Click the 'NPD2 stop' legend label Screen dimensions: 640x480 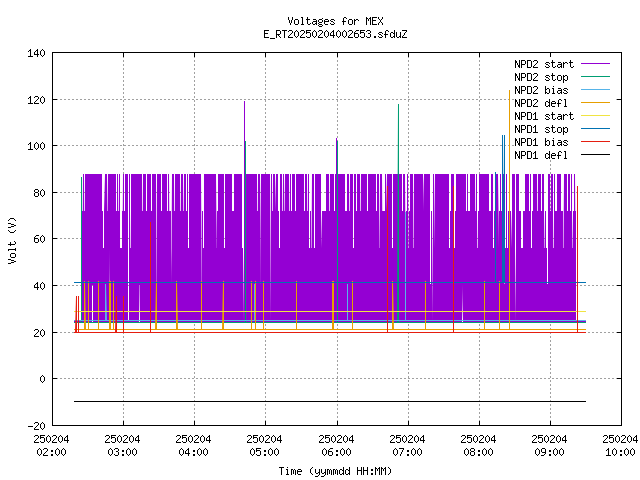click(x=541, y=77)
